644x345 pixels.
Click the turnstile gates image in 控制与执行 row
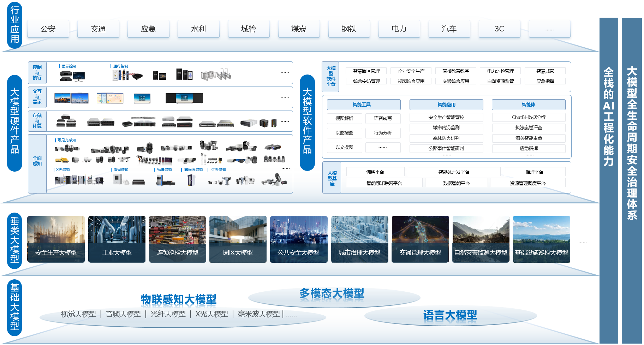point(216,74)
